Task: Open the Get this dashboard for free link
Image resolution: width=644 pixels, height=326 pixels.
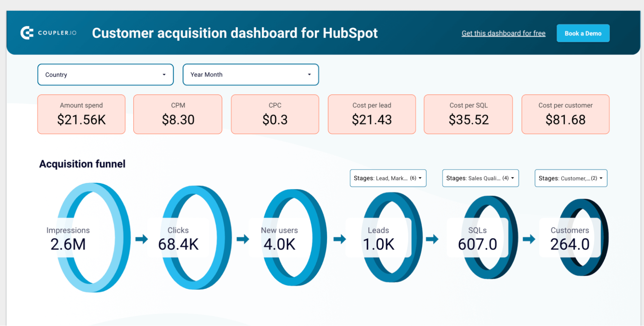Action: click(503, 33)
